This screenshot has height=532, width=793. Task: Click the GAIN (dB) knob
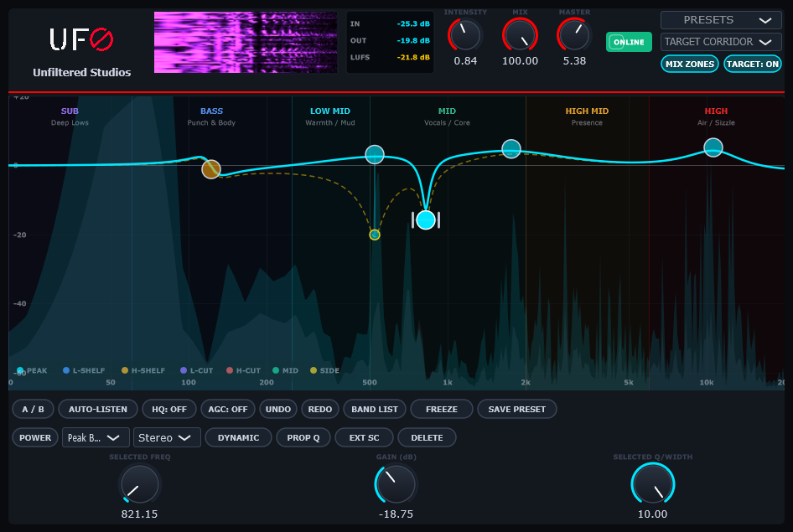point(396,484)
